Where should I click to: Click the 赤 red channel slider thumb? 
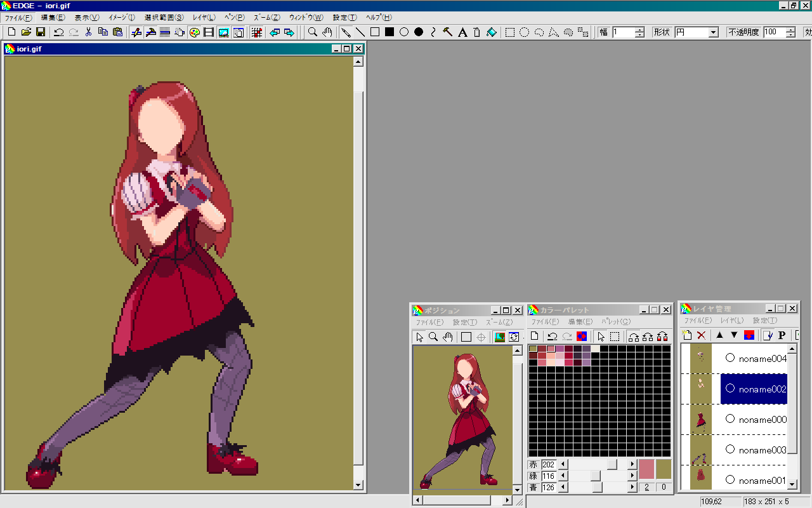point(612,465)
